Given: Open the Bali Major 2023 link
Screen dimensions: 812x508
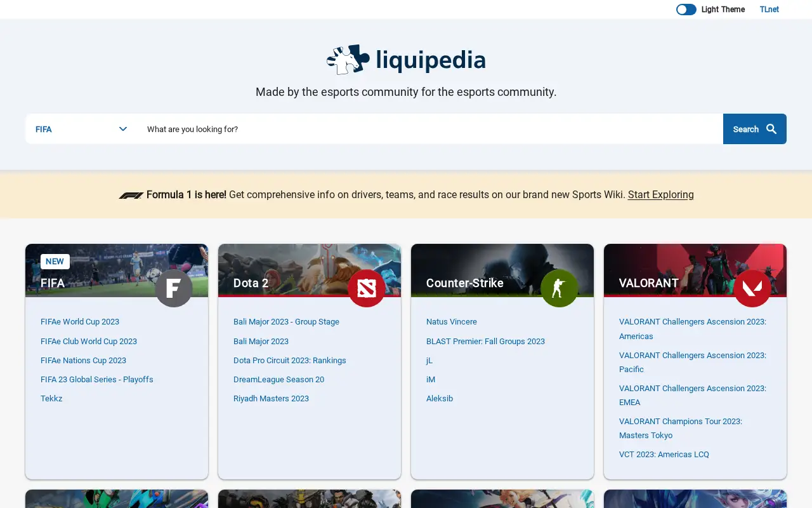Looking at the screenshot, I should [x=261, y=341].
